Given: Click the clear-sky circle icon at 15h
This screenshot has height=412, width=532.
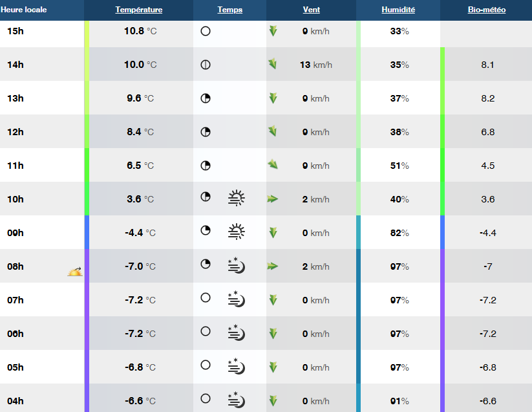Looking at the screenshot, I should tap(206, 31).
